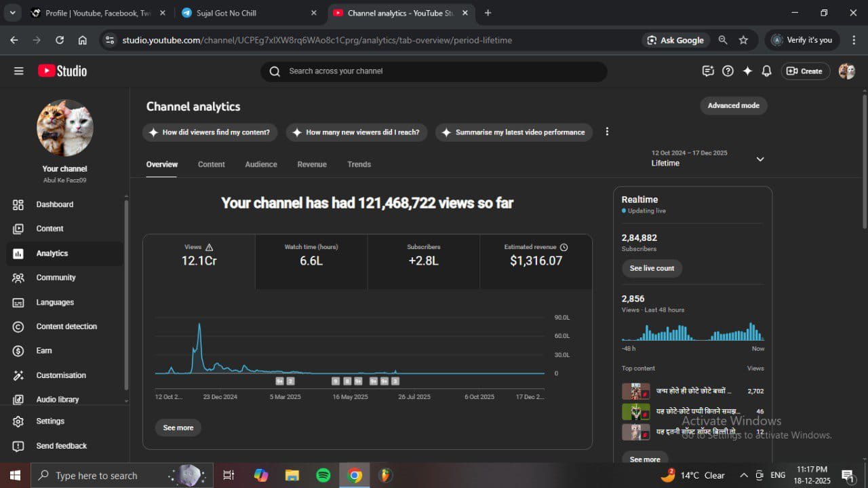Viewport: 868px width, 488px height.
Task: Click the Ask Studio sparkle icon
Action: tap(747, 71)
